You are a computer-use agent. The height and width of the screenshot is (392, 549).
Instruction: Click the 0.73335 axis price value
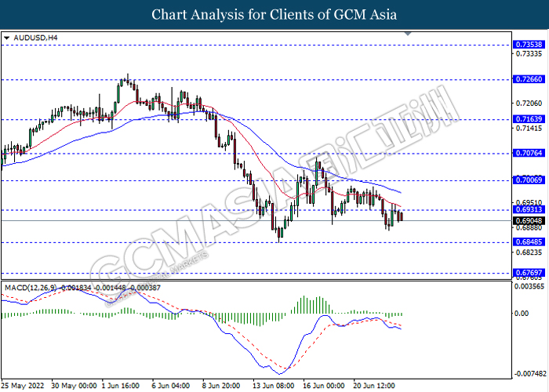[529, 54]
